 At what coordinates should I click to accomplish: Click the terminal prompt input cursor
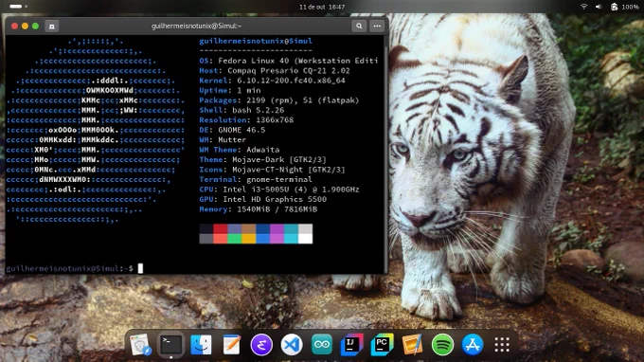click(140, 268)
